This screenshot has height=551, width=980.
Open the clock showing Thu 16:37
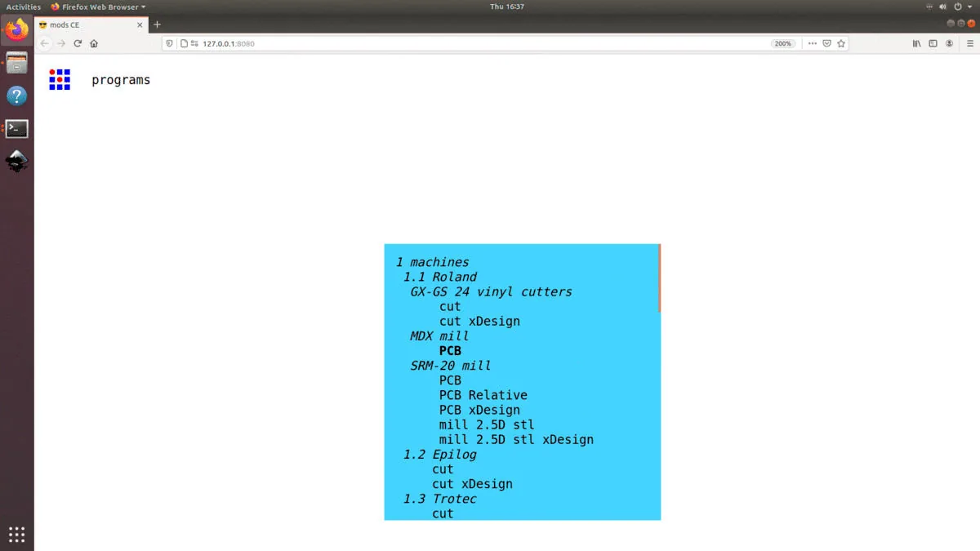[507, 7]
